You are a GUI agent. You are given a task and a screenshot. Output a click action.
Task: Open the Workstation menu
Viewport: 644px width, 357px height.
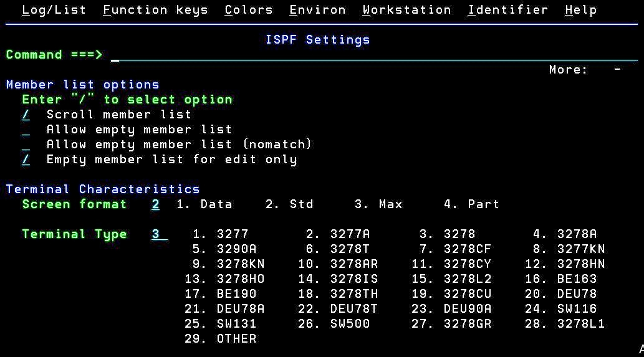pos(406,10)
